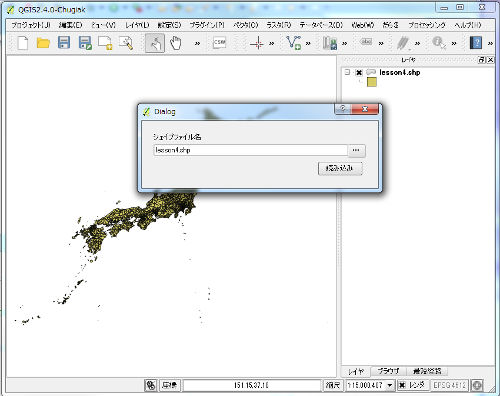Open a project using the yellow folder icon
This screenshot has height=396, width=500.
(43, 43)
